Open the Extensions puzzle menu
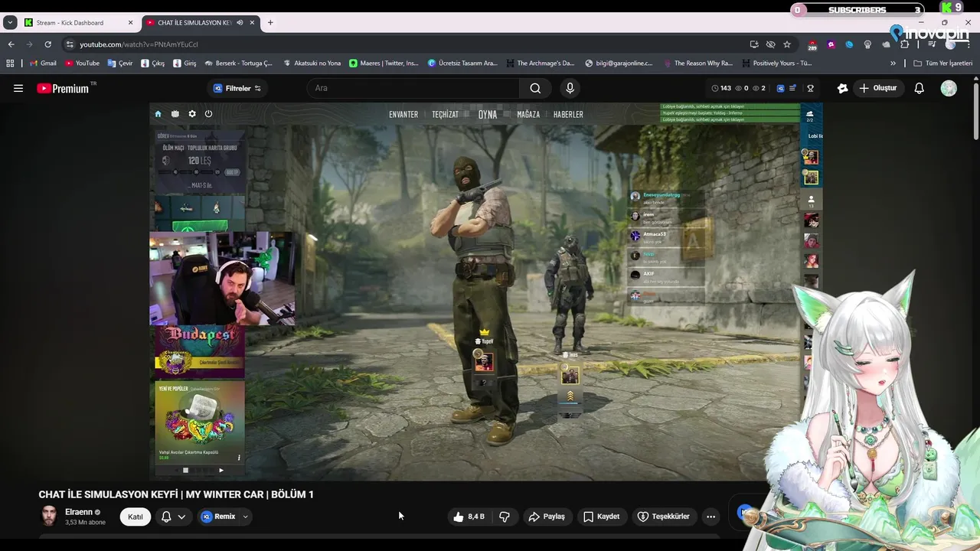This screenshot has width=980, height=551. (904, 44)
